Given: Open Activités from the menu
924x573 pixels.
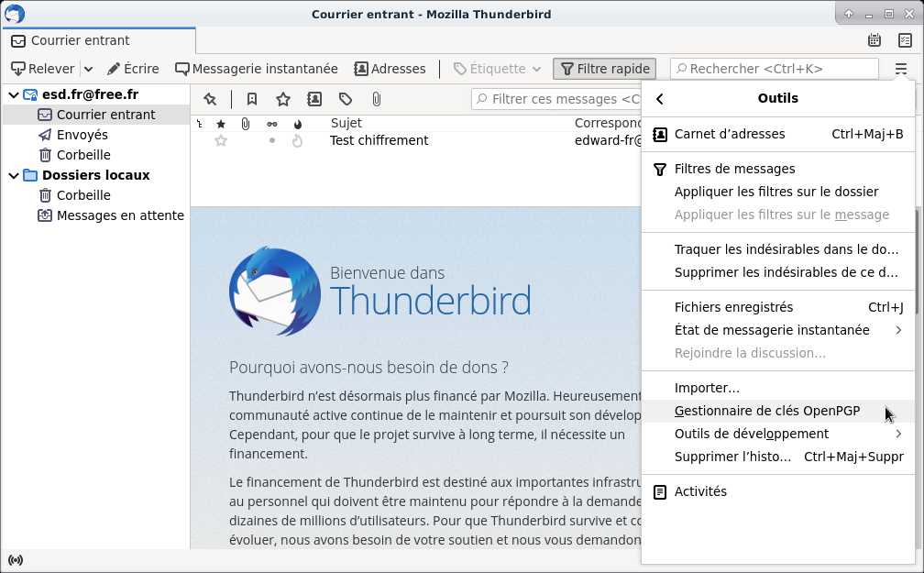Looking at the screenshot, I should (778, 492).
